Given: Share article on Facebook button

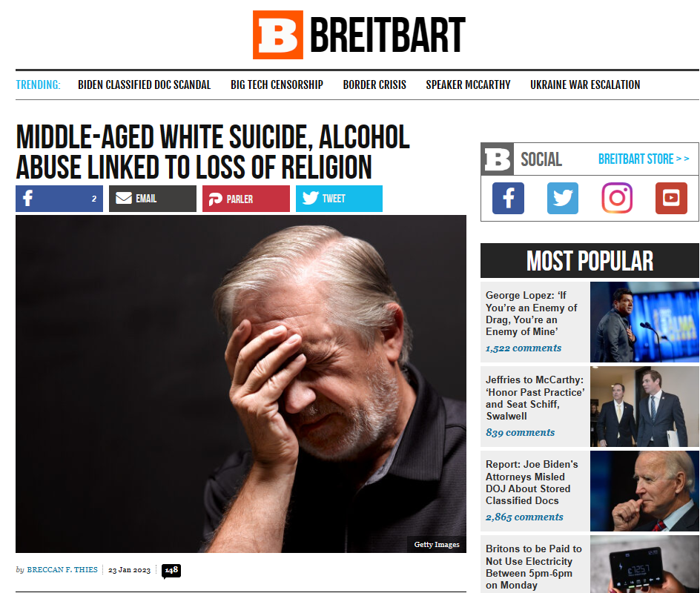Looking at the screenshot, I should (59, 199).
